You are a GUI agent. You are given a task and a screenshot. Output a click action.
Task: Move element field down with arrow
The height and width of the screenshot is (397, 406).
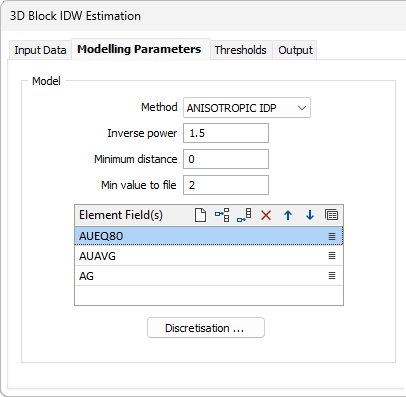[310, 215]
